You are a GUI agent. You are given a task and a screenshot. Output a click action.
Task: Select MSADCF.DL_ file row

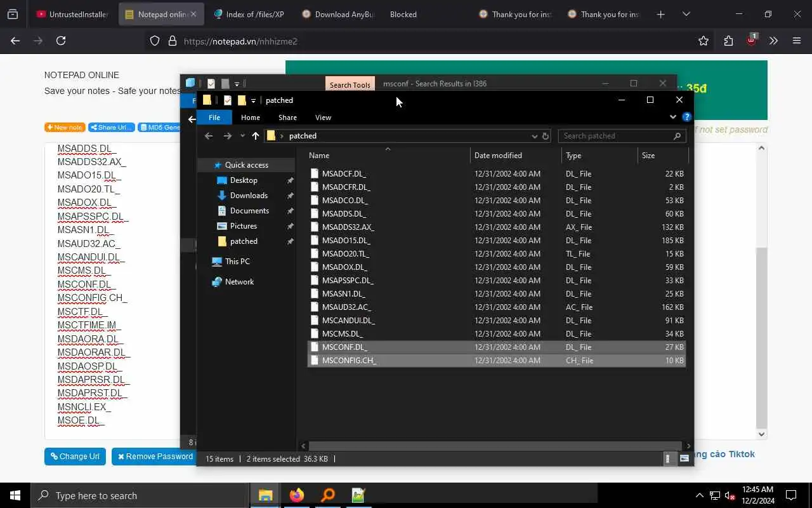pos(496,174)
